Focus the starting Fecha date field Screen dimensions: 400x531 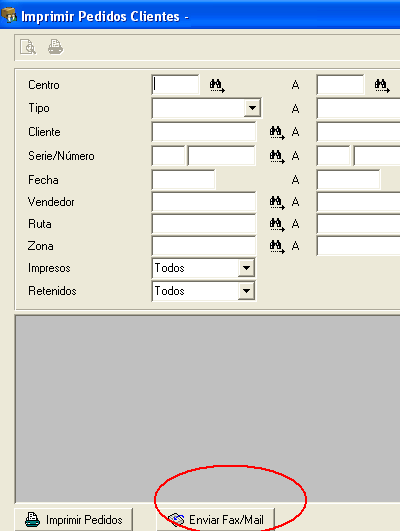[x=183, y=179]
